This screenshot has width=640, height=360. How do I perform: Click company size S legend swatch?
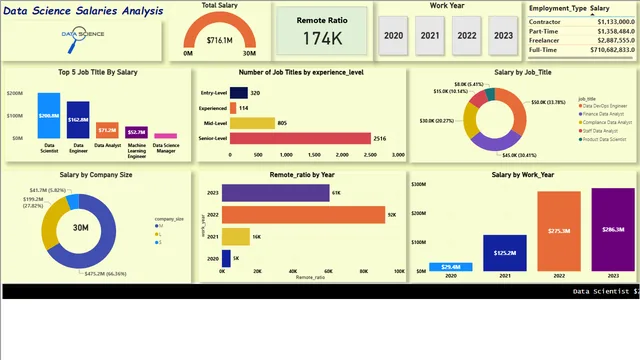tap(156, 242)
